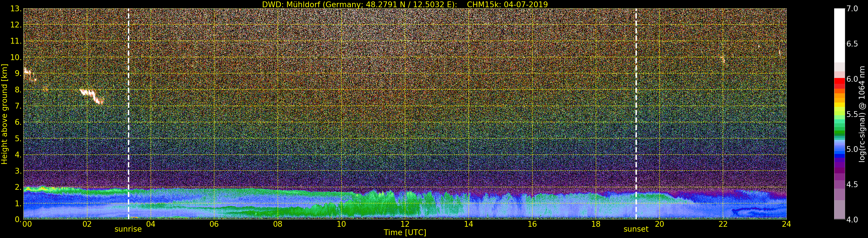Viewport: 868px width, 238px height.
Task: Click the time tick label '20'
Action: pos(659,224)
